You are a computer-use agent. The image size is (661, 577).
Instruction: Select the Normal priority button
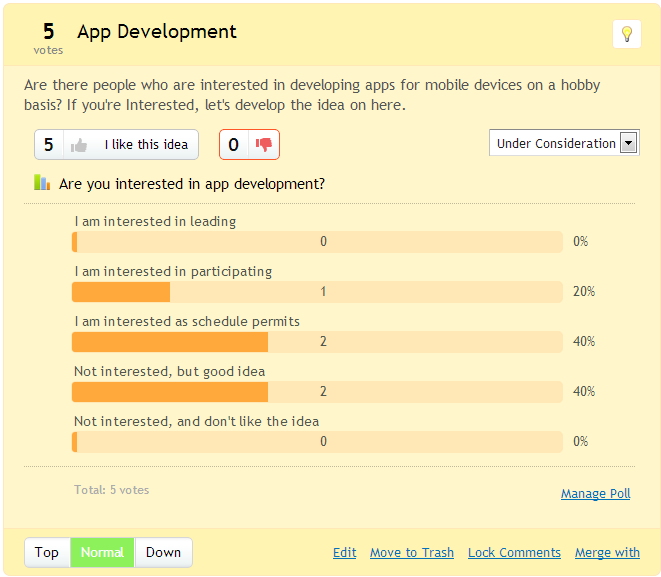[x=102, y=552]
